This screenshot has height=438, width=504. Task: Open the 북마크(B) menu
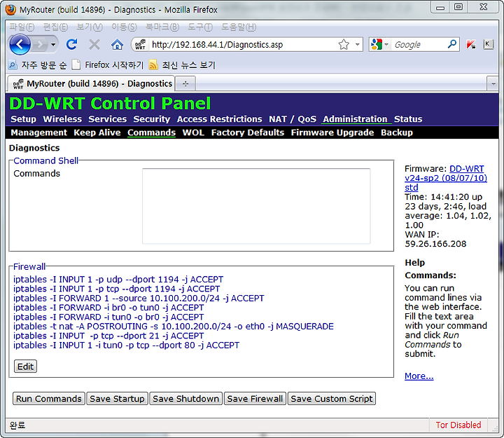click(x=162, y=27)
